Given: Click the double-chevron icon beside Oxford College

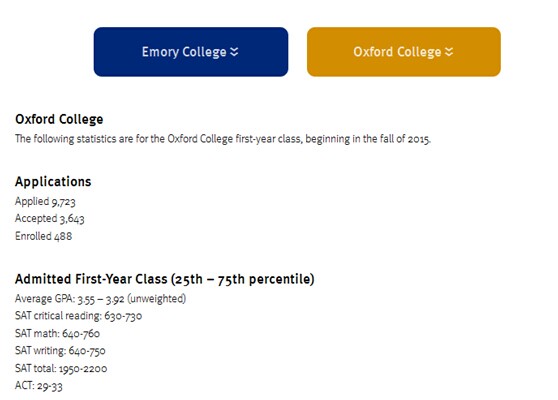Looking at the screenshot, I should point(449,52).
